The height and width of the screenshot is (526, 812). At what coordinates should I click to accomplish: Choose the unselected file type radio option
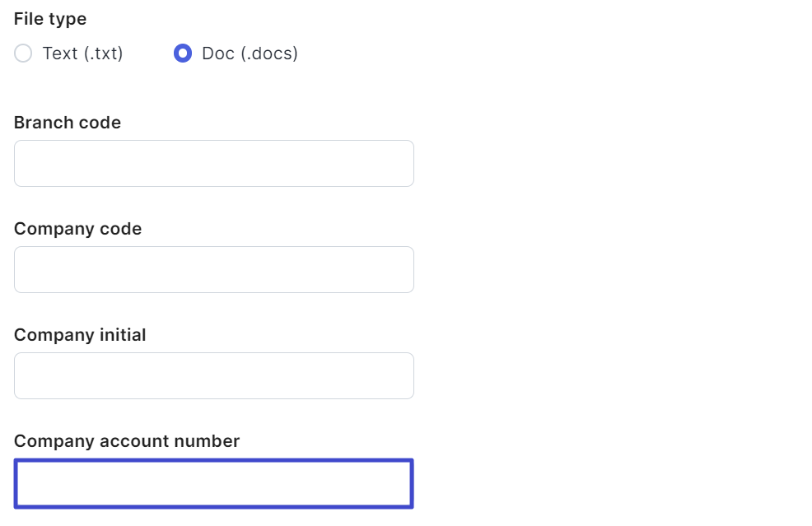(x=24, y=54)
